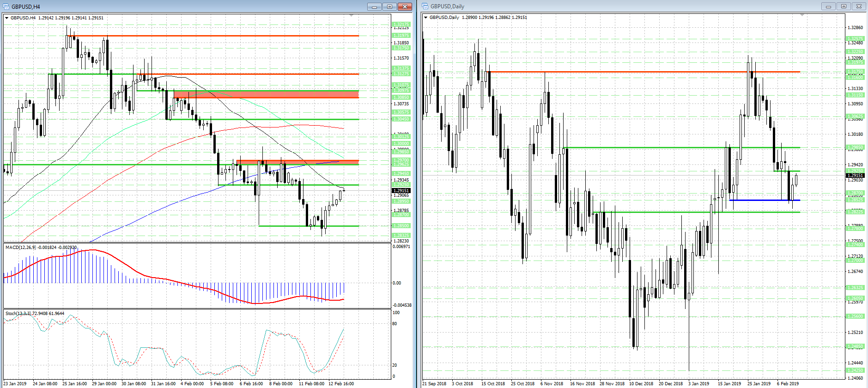Click the GBPUSD,H4 window title text
868x388 pixels.
click(x=26, y=7)
